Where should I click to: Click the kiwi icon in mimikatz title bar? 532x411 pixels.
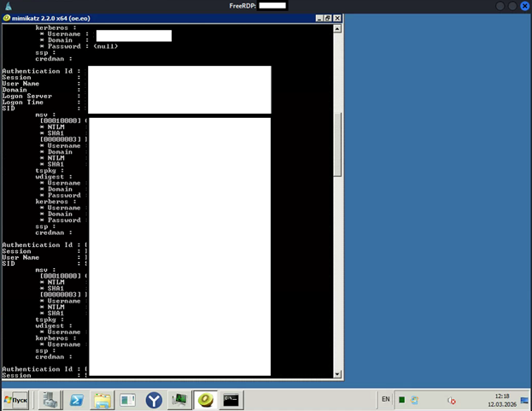pyautogui.click(x=7, y=18)
